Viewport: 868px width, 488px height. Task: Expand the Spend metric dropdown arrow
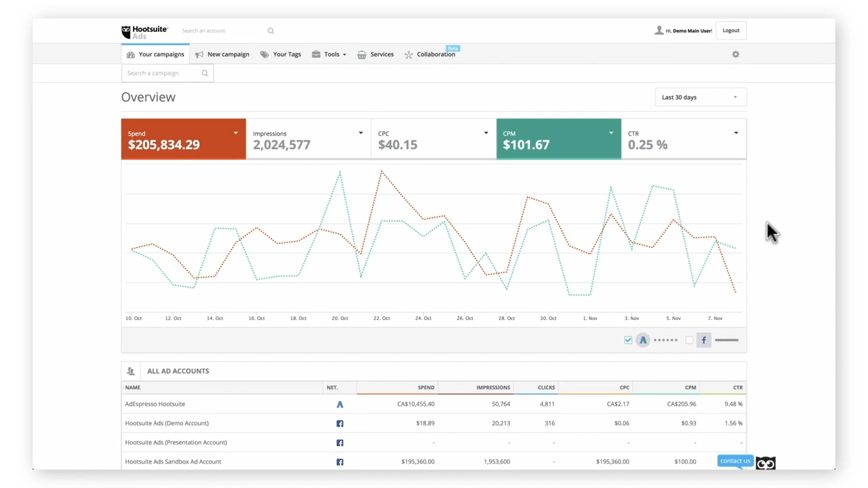[x=235, y=134]
